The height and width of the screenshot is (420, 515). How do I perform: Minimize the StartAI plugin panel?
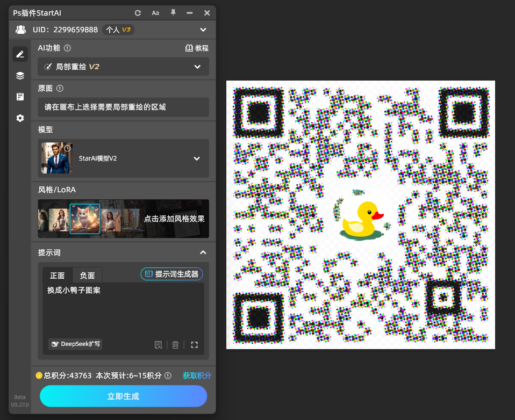[x=190, y=13]
